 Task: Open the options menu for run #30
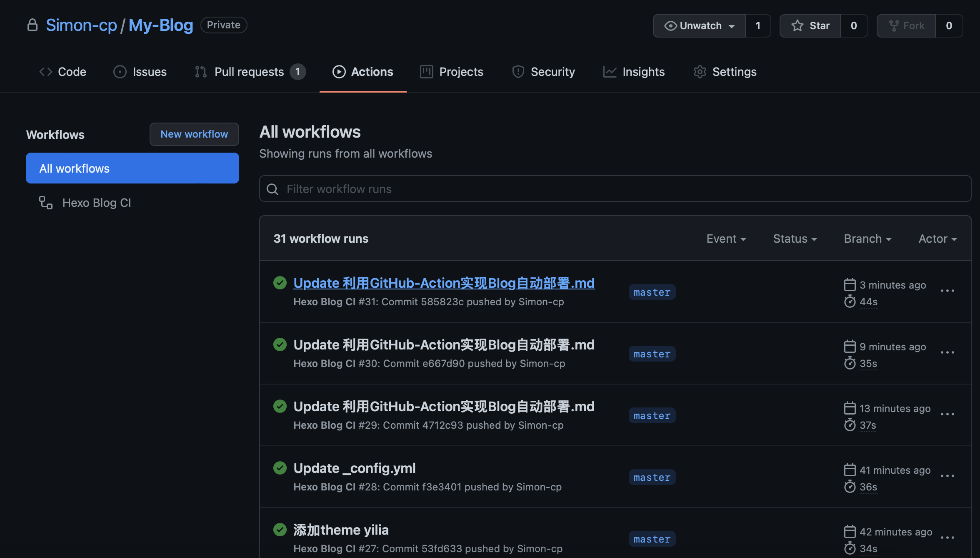[947, 352]
